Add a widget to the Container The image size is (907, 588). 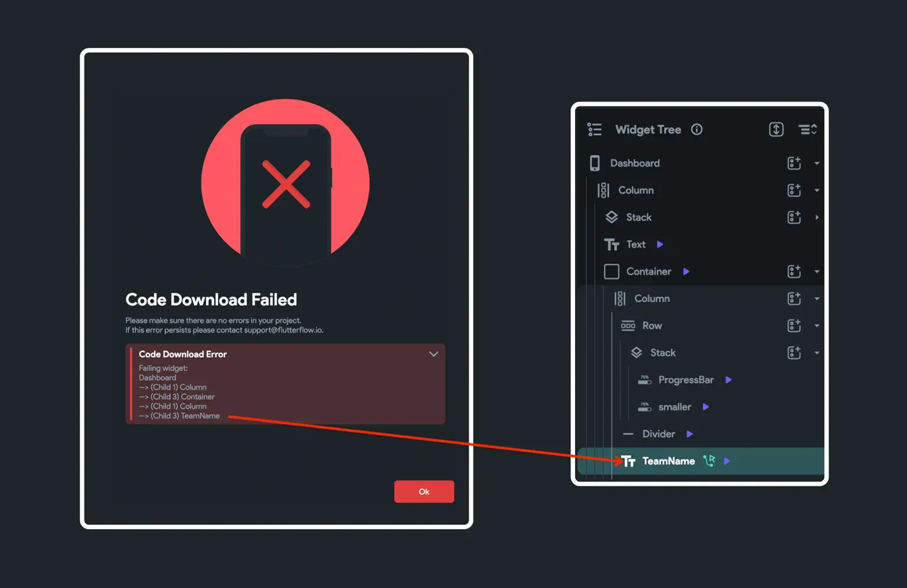pos(794,272)
